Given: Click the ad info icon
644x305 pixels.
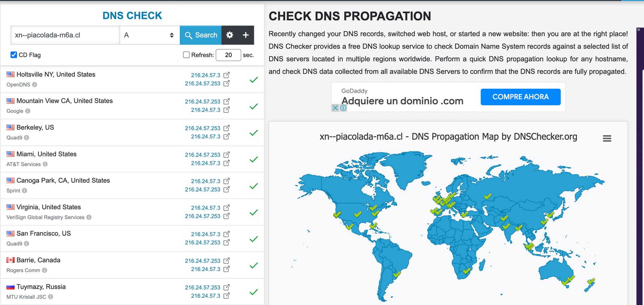Looking at the screenshot, I should tap(343, 108).
